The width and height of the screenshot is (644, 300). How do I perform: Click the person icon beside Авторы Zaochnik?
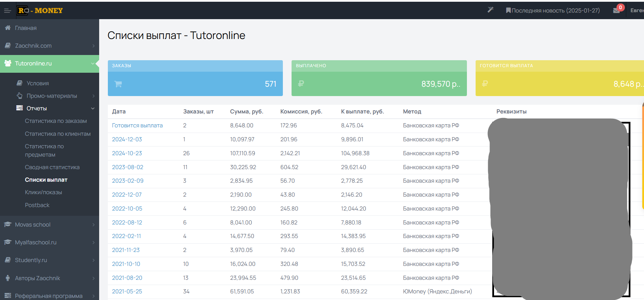[8, 278]
